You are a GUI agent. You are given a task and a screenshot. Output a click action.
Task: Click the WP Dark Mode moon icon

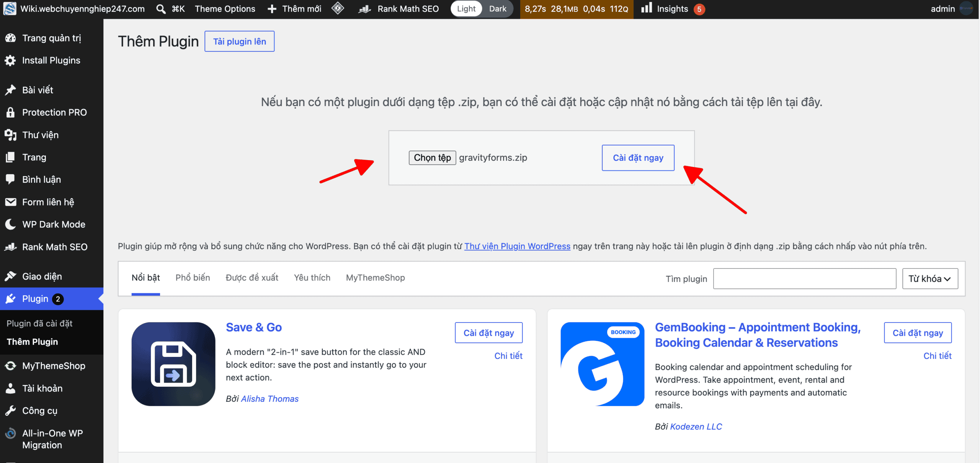pyautogui.click(x=10, y=224)
